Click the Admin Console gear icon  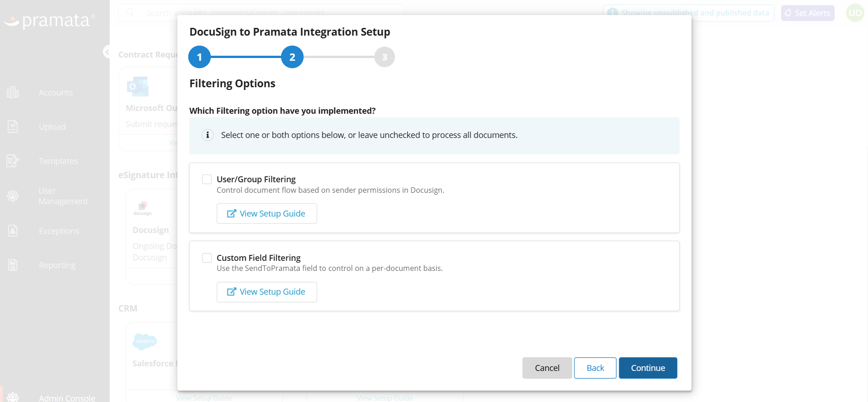13,397
